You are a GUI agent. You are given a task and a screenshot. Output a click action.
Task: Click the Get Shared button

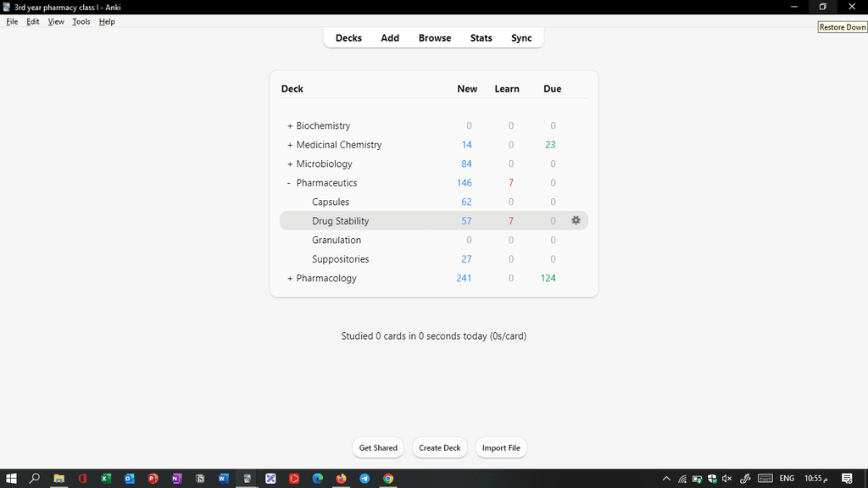click(x=378, y=447)
